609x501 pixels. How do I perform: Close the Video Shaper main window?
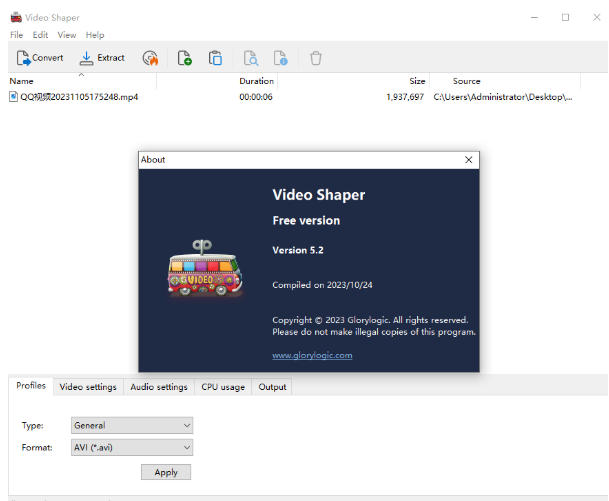597,17
